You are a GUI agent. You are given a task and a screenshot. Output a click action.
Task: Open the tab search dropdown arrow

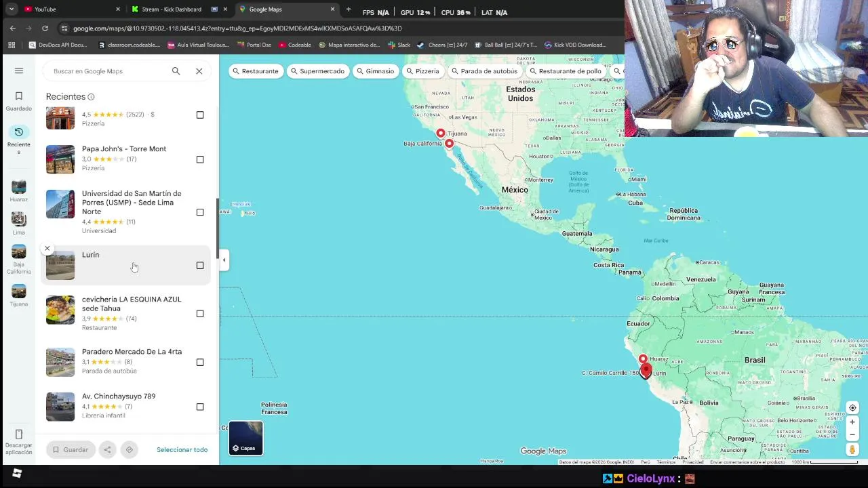[11, 9]
